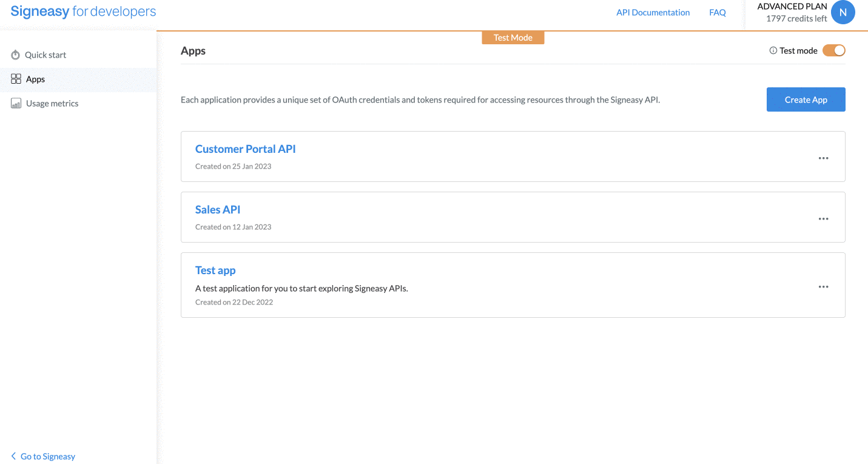The image size is (868, 464).
Task: Click the Quick start timer icon
Action: [16, 55]
